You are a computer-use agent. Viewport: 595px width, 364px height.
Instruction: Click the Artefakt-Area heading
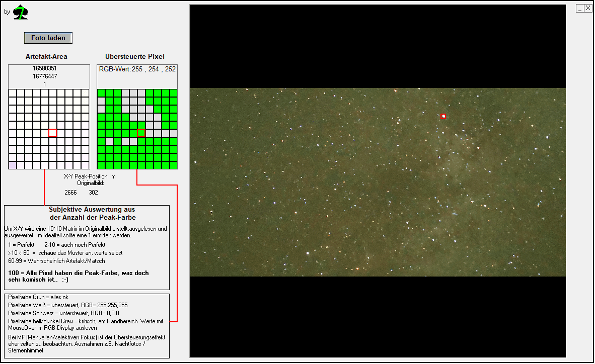tap(46, 56)
